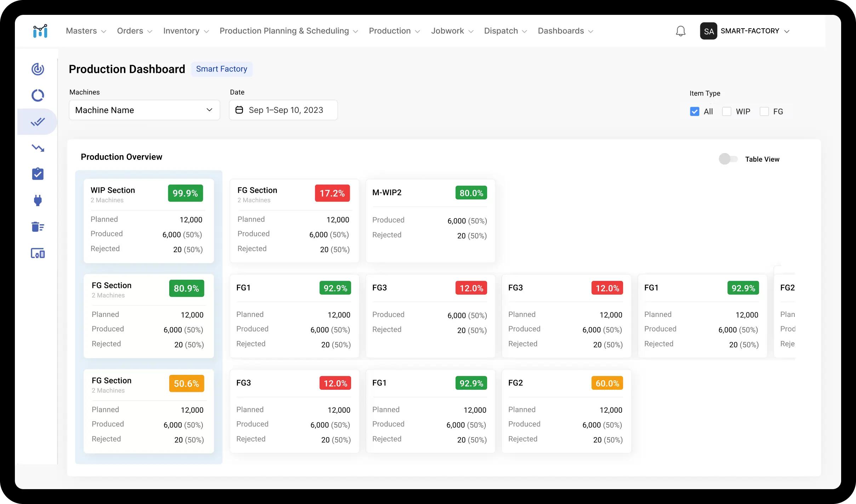Expand the SMART-FACTORY account menu

(x=745, y=31)
